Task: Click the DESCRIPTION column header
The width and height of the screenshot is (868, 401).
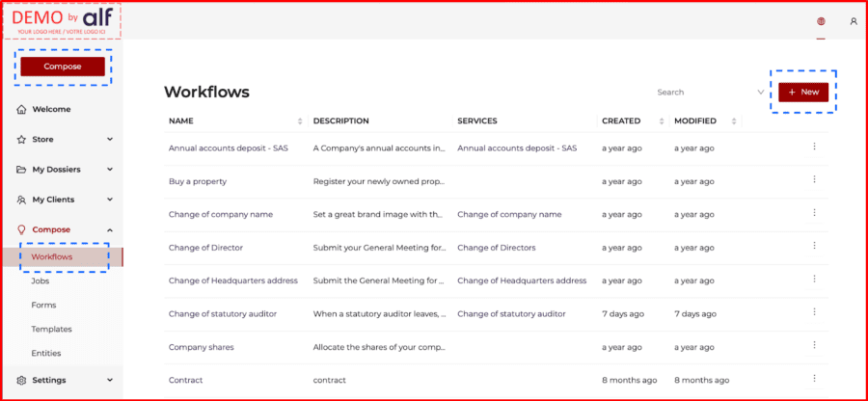Action: click(341, 121)
